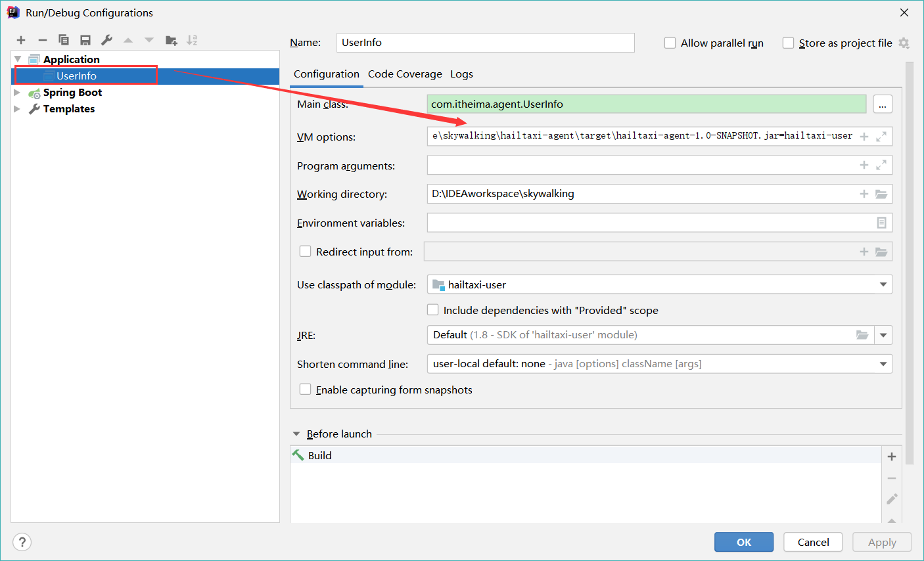
Task: Switch to the Code Coverage tab
Action: [405, 74]
